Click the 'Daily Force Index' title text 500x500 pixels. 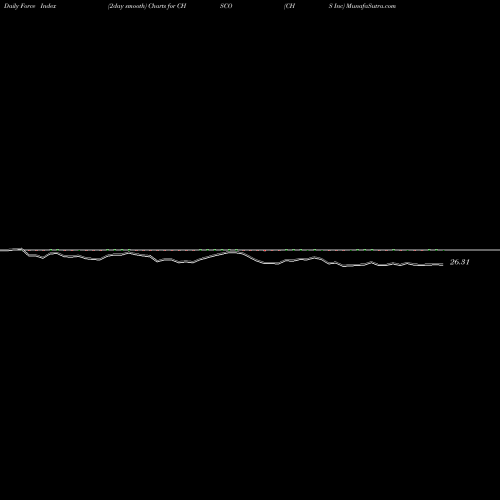tap(30, 6)
